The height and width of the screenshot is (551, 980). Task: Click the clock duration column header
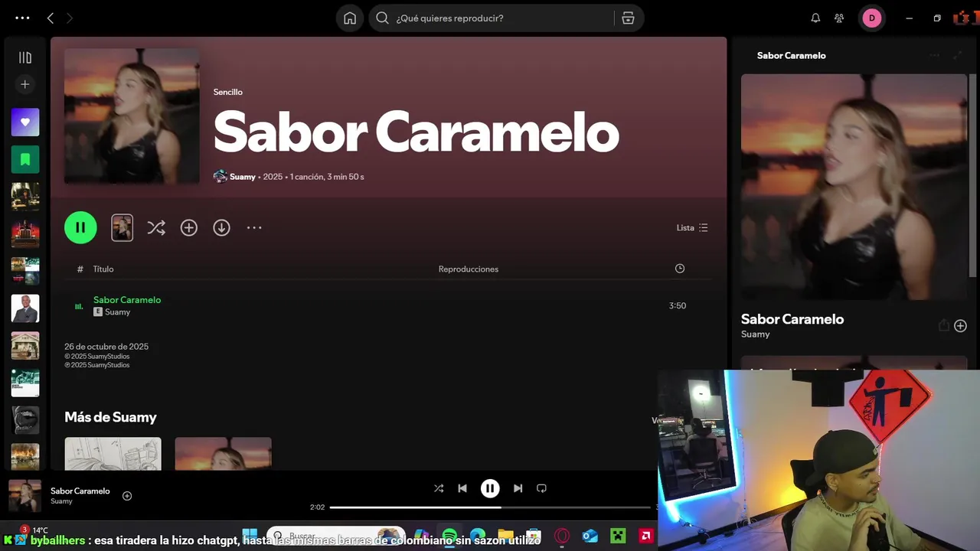679,269
